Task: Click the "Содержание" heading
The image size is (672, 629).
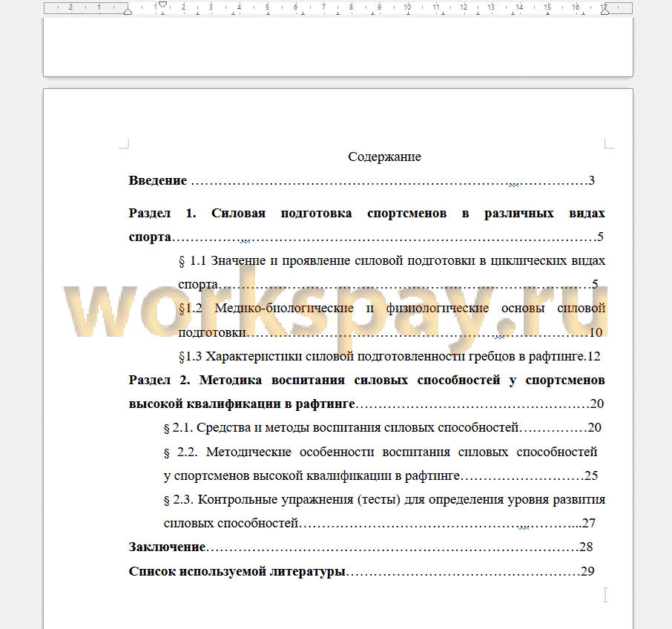Action: (x=384, y=157)
